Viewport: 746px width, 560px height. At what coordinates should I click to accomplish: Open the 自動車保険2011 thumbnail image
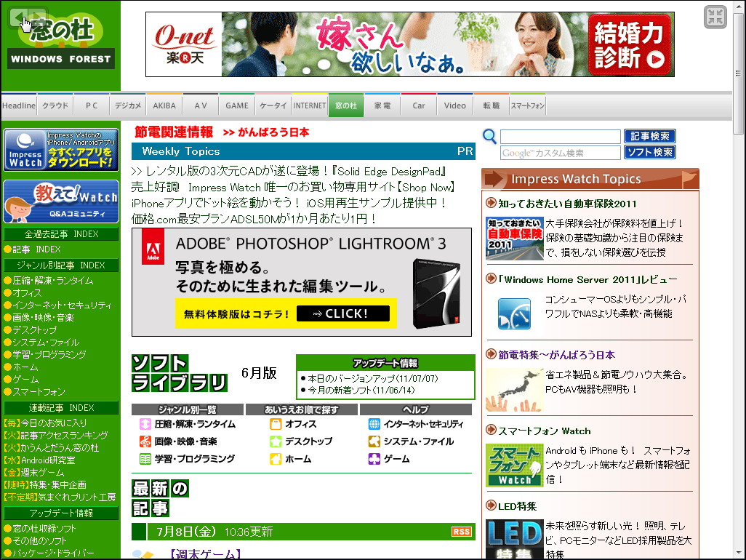(x=514, y=239)
